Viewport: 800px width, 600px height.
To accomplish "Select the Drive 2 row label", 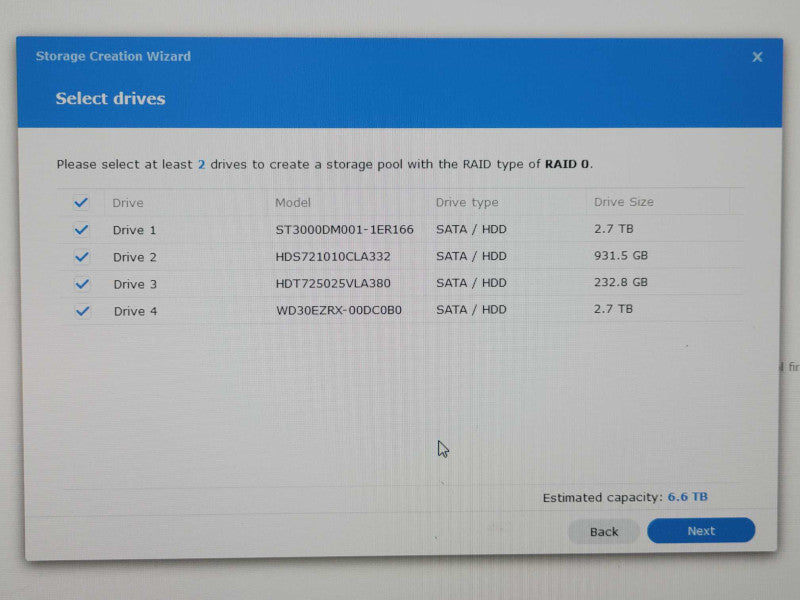I will (135, 257).
